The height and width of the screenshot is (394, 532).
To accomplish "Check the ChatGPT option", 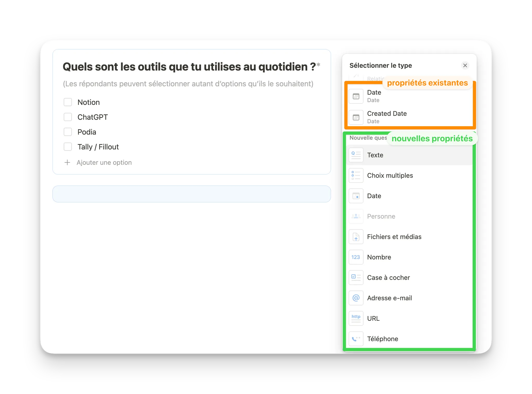I will click(68, 117).
